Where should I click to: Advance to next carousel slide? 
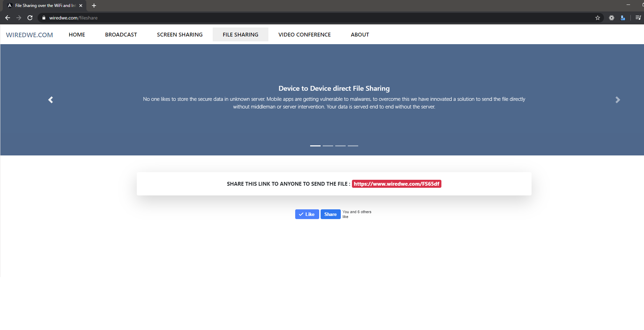tap(618, 100)
